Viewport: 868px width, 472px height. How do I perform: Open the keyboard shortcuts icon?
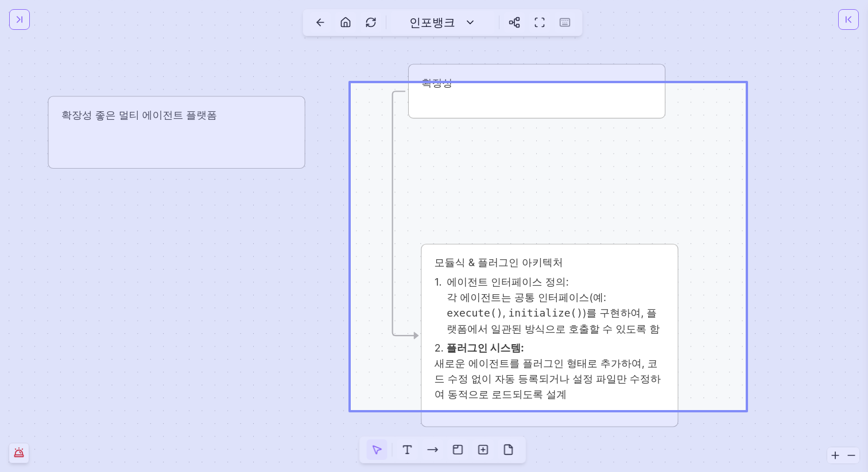pyautogui.click(x=565, y=22)
